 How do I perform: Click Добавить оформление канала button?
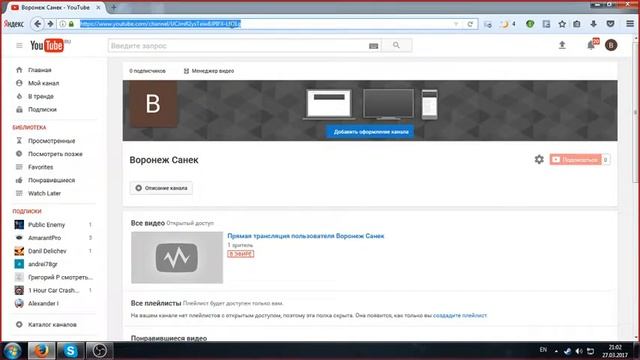(370, 132)
